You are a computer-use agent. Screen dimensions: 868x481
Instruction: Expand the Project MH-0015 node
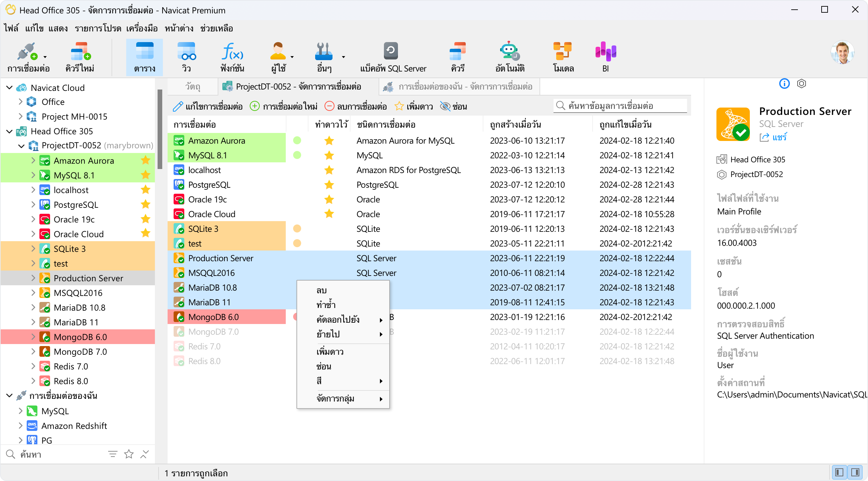point(20,117)
